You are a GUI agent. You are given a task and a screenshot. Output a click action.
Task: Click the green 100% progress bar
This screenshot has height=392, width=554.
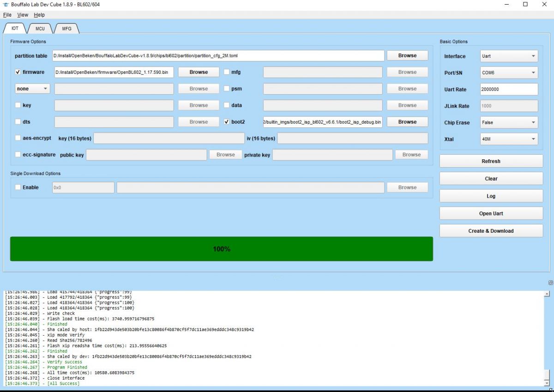(x=222, y=249)
